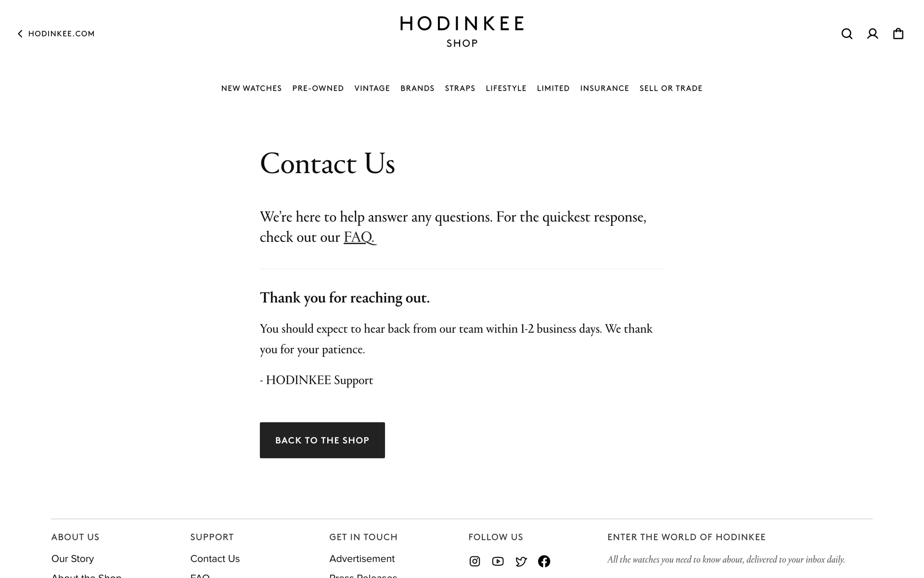This screenshot has width=924, height=578.
Task: Open the shopping bag icon
Action: (898, 34)
